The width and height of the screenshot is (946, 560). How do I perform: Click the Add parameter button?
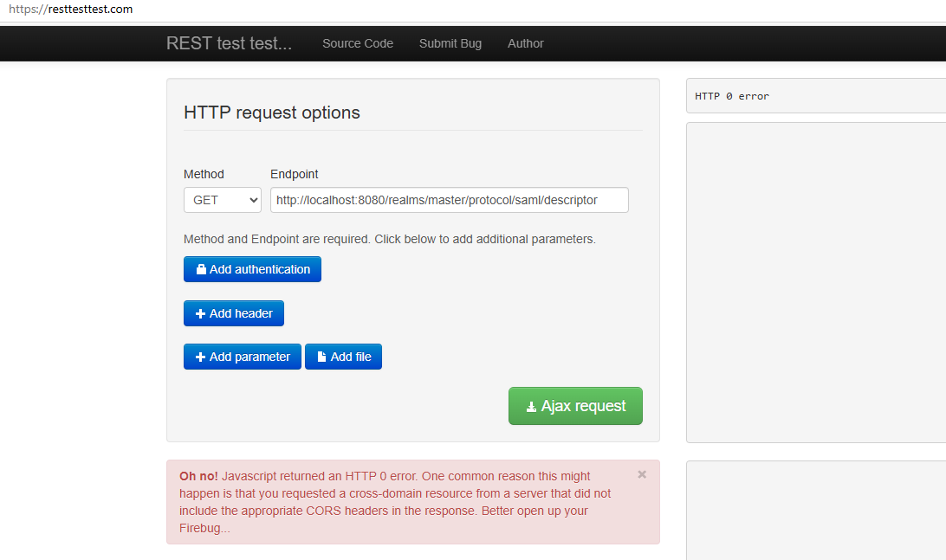click(x=242, y=357)
